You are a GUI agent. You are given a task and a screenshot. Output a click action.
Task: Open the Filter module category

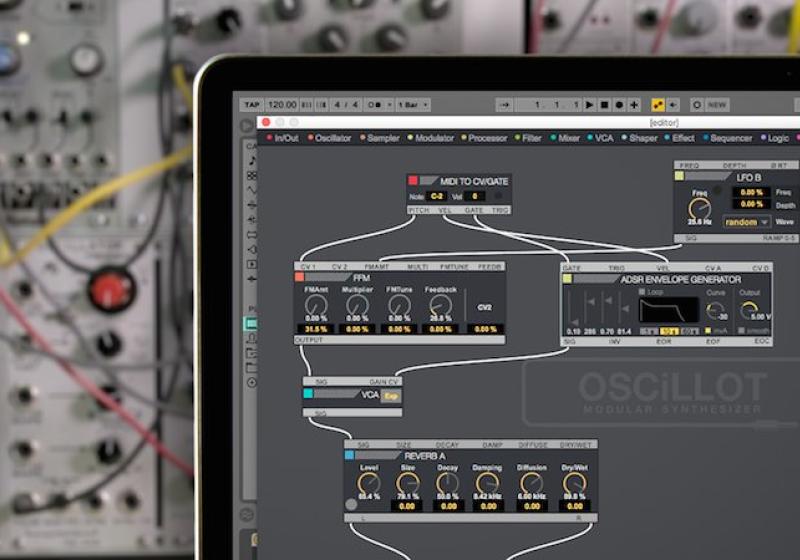point(528,138)
